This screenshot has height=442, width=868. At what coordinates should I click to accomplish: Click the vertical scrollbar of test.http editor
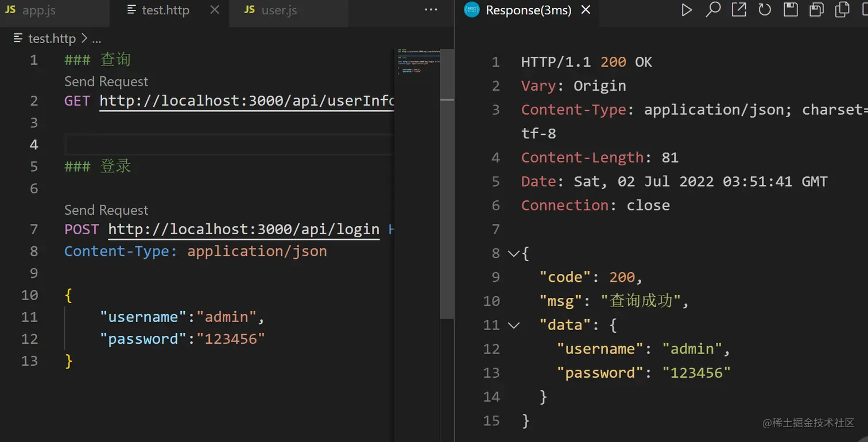[x=447, y=184]
